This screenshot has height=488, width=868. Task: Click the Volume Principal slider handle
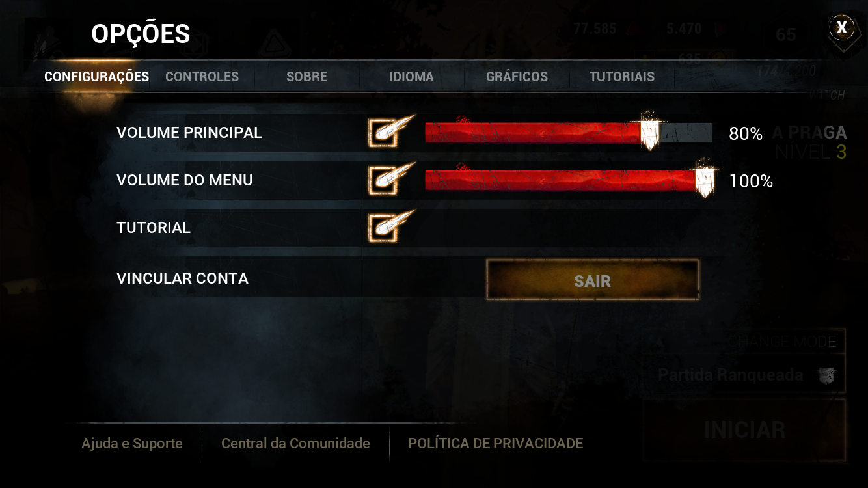649,132
